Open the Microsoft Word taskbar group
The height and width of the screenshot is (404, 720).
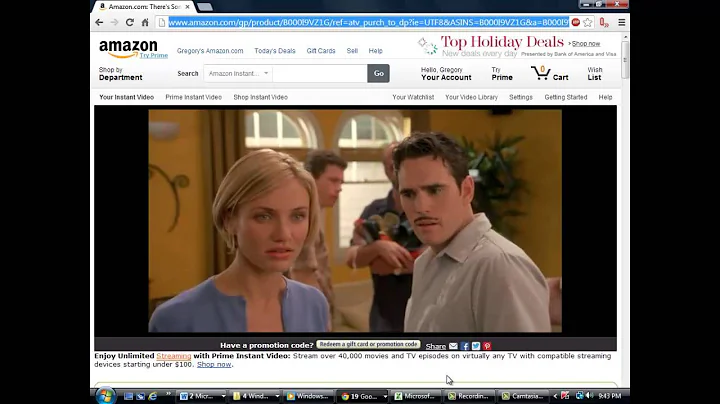pos(202,396)
